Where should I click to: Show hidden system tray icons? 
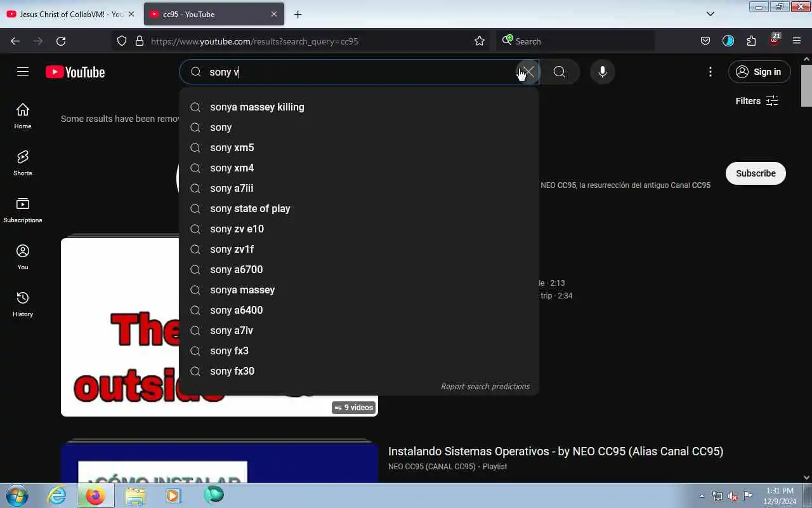click(x=702, y=496)
